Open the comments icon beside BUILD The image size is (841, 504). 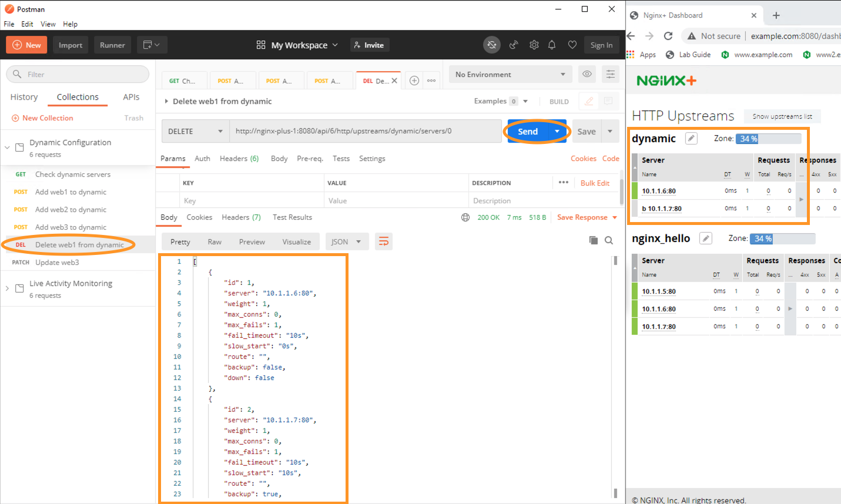point(608,101)
